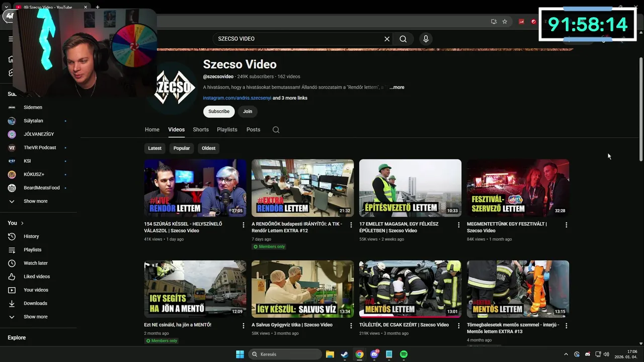Filter videos by Oldest
Viewport: 644px width, 362px height.
tap(208, 148)
